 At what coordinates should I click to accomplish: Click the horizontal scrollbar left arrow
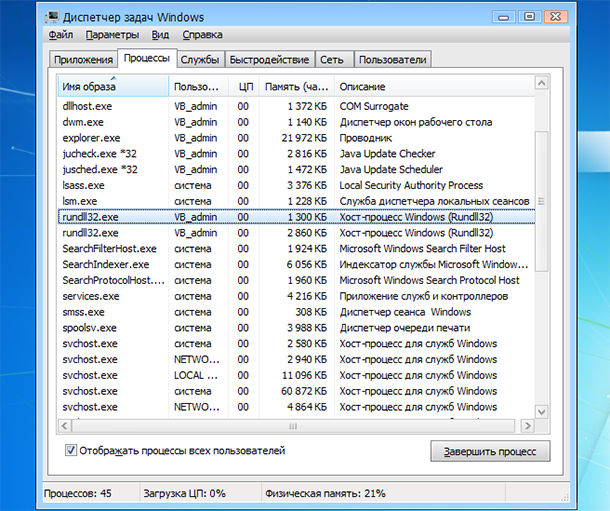pyautogui.click(x=65, y=426)
